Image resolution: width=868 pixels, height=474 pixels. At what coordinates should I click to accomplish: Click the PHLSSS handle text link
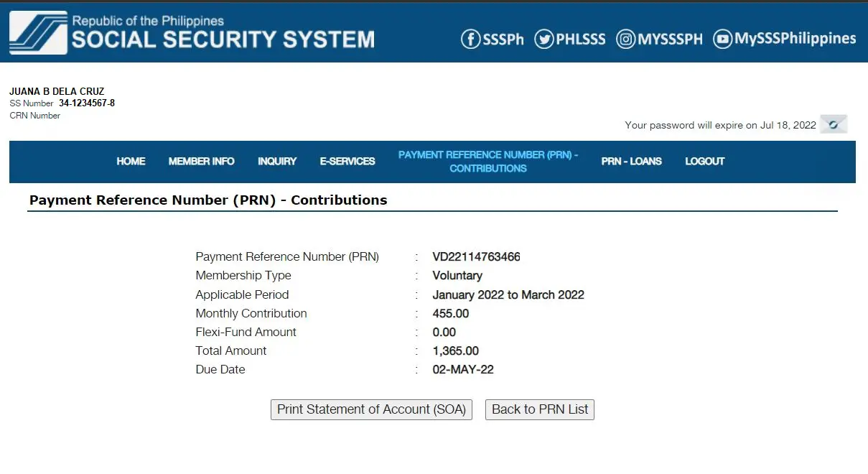pyautogui.click(x=582, y=39)
